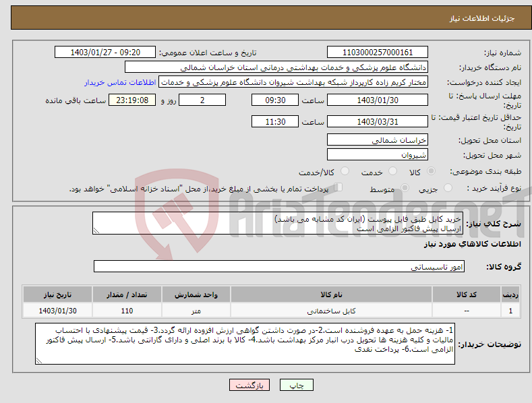Click the شرح کلی نیاز label

tap(494, 224)
